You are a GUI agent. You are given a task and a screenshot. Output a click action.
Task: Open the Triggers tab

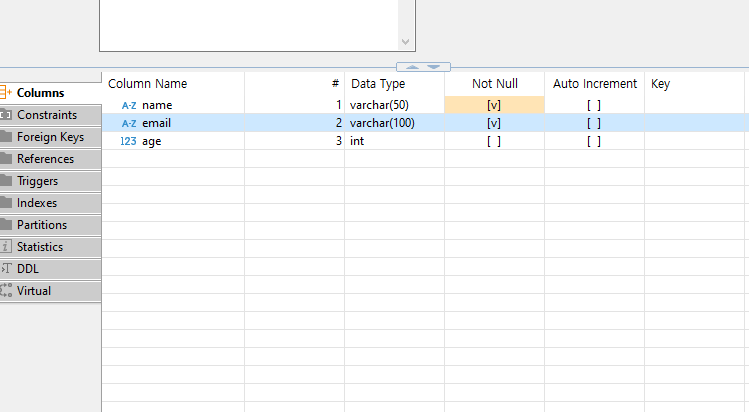tap(50, 181)
